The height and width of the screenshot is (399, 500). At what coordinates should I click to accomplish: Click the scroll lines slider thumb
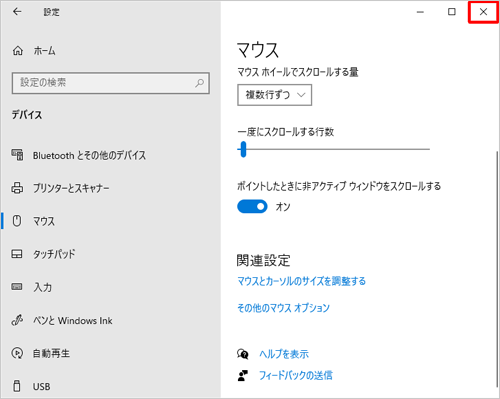[x=243, y=149]
